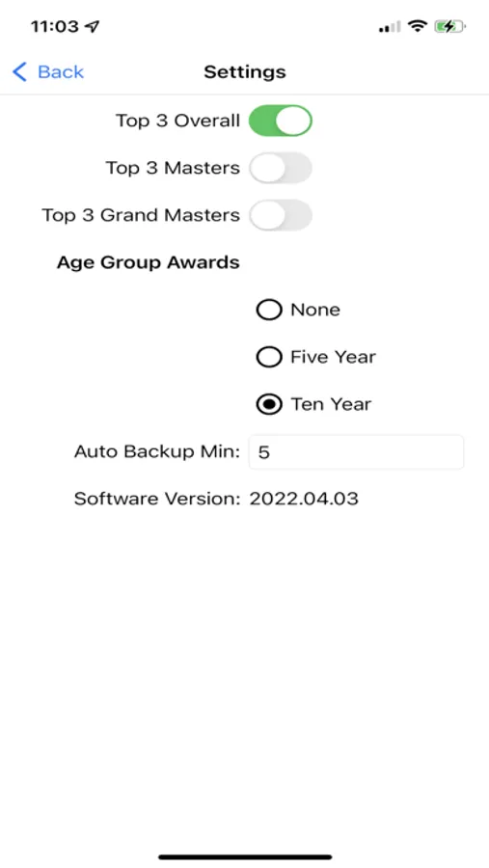Tap the battery charging icon
Viewport: 489px width, 868px height.
pyautogui.click(x=450, y=26)
